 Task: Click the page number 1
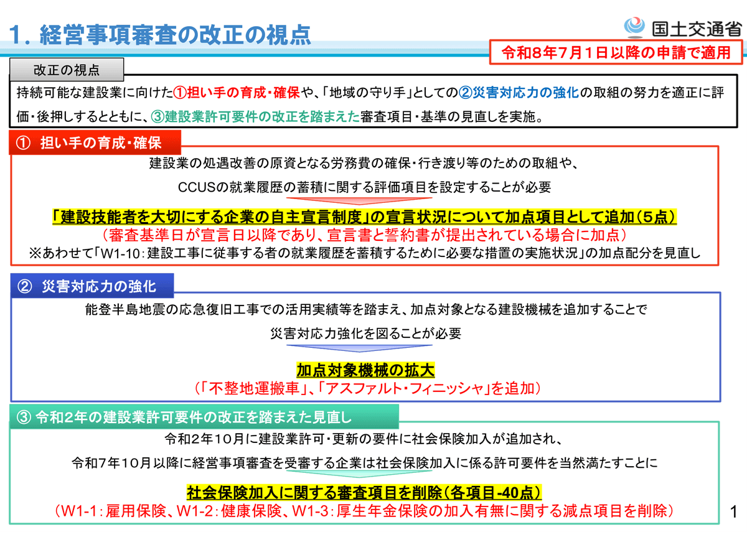click(733, 512)
